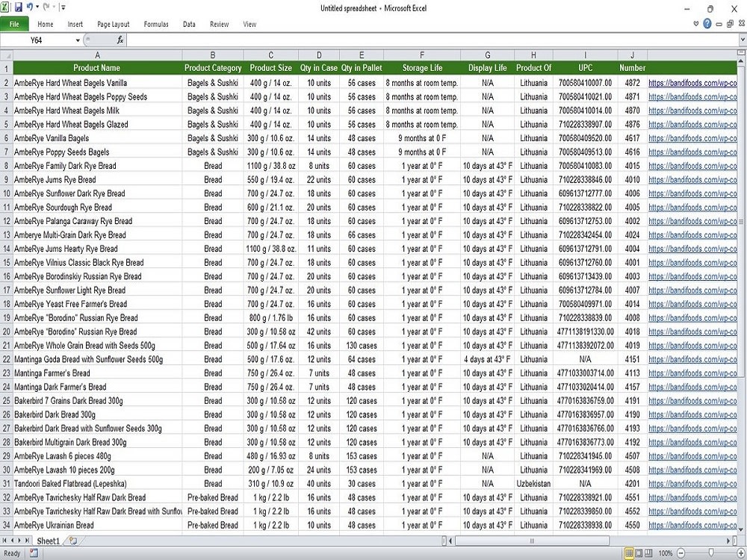Open the bandifoods link in row 34
The width and height of the screenshot is (747, 560).
692,525
